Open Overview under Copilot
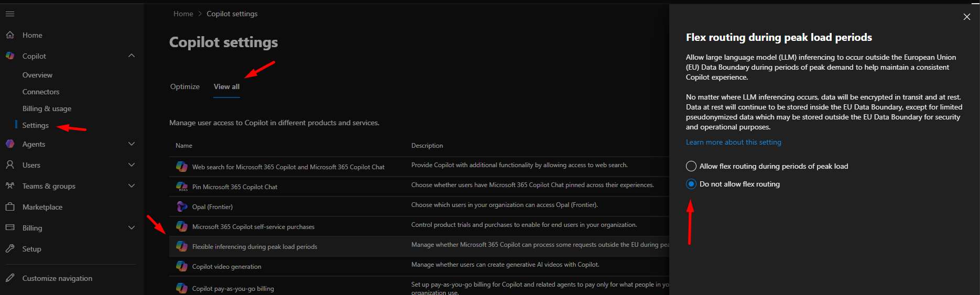 coord(37,75)
